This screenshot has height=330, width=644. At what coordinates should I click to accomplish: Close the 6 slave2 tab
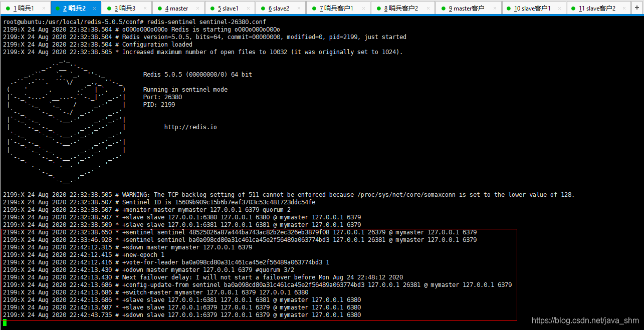[x=300, y=9]
